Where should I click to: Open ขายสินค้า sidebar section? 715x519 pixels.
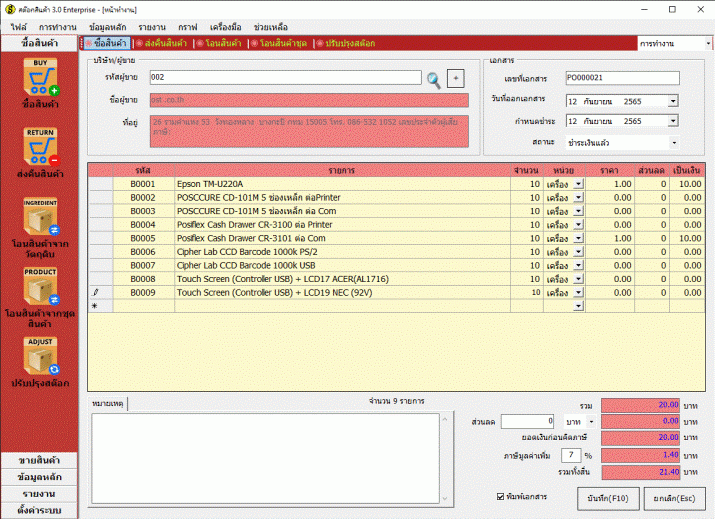click(x=39, y=460)
